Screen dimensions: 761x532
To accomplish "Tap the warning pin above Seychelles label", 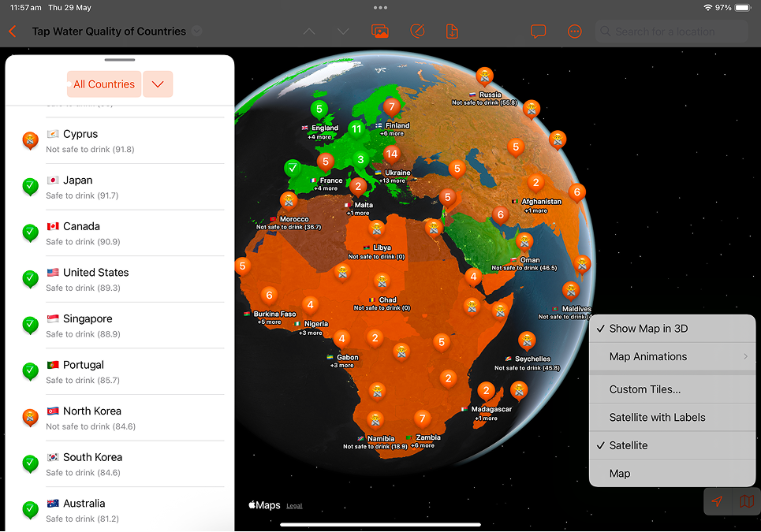I will click(x=527, y=340).
